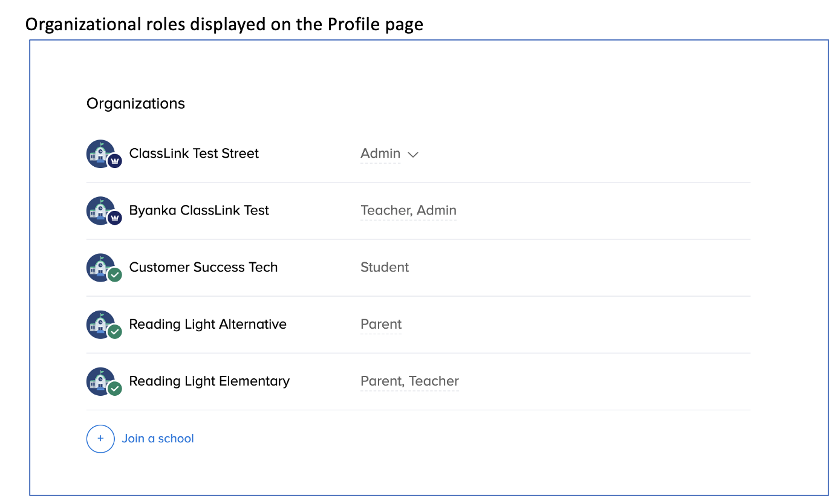Viewport: 837px width, 504px height.
Task: Click the crown badge on ClassLink Test Street
Action: coord(115,161)
